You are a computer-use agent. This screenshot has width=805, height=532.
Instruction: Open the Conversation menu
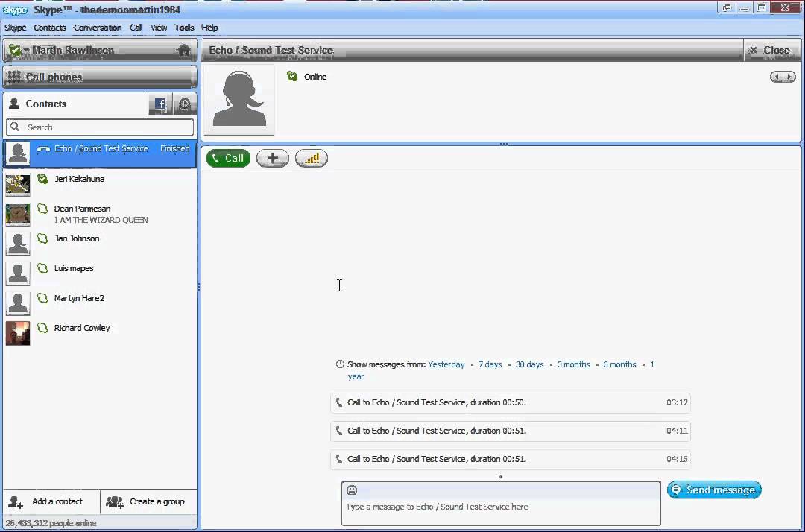point(98,28)
